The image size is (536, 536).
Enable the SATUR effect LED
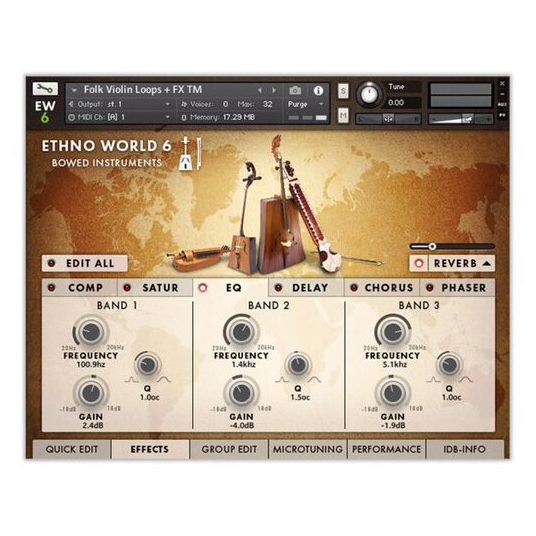[x=127, y=287]
